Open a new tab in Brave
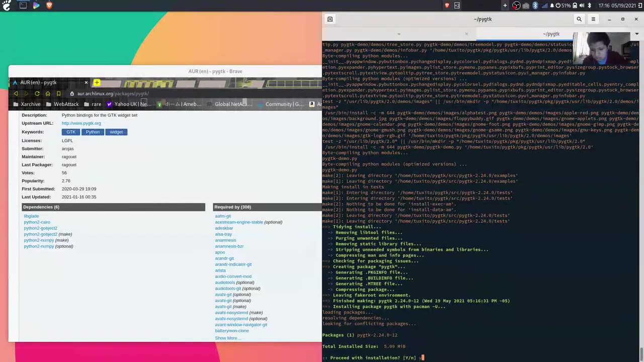The width and height of the screenshot is (644, 362). point(97,82)
